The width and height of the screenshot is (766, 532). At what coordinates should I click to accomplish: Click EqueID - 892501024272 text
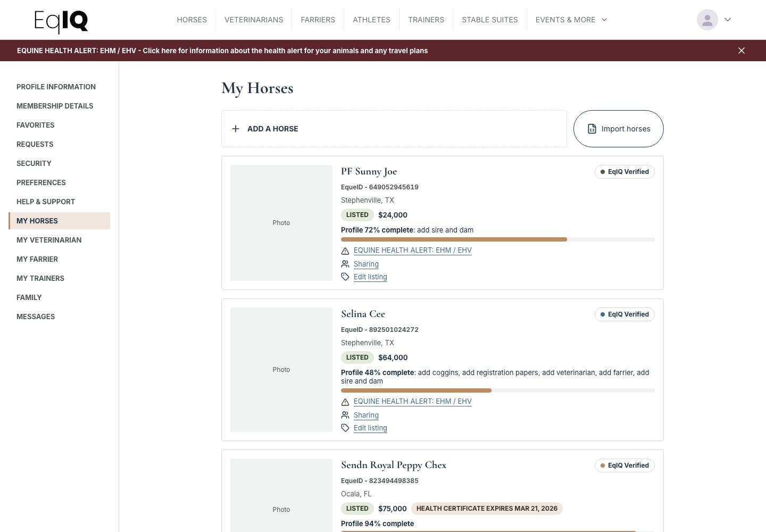[x=380, y=330]
